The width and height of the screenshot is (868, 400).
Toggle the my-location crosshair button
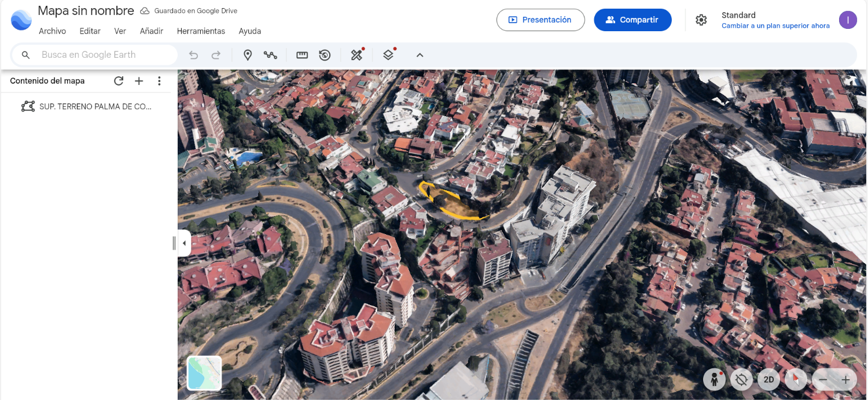coord(741,380)
